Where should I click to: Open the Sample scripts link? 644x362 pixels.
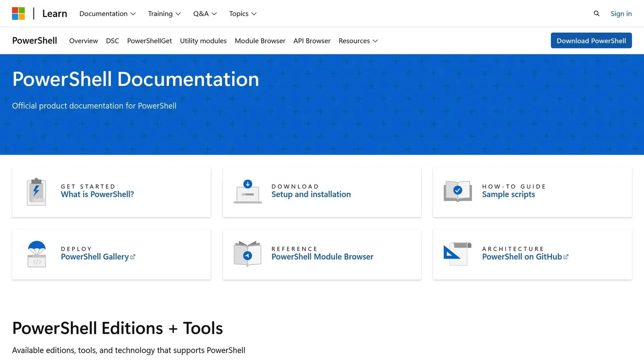(508, 194)
